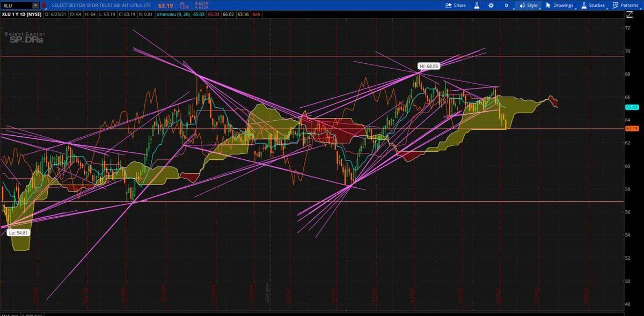The width and height of the screenshot is (644, 316).
Task: Open the flask icon next to Share
Action: 475,5
